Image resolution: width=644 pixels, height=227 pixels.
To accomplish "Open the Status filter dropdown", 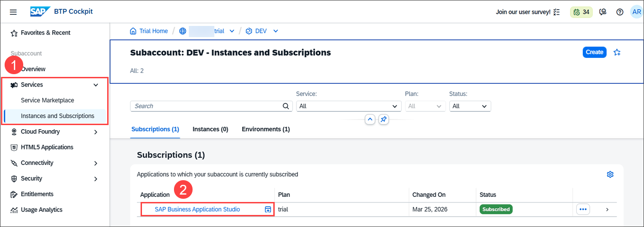I will [x=470, y=106].
